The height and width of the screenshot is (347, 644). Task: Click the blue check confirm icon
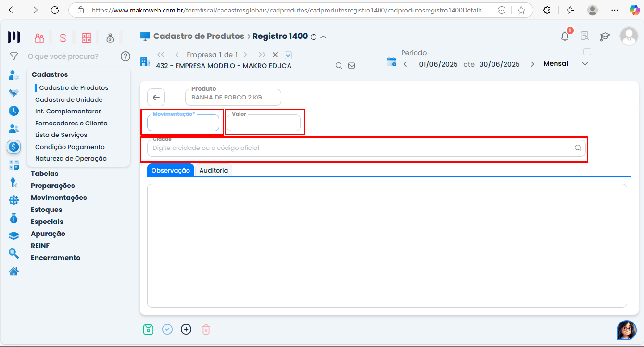167,329
